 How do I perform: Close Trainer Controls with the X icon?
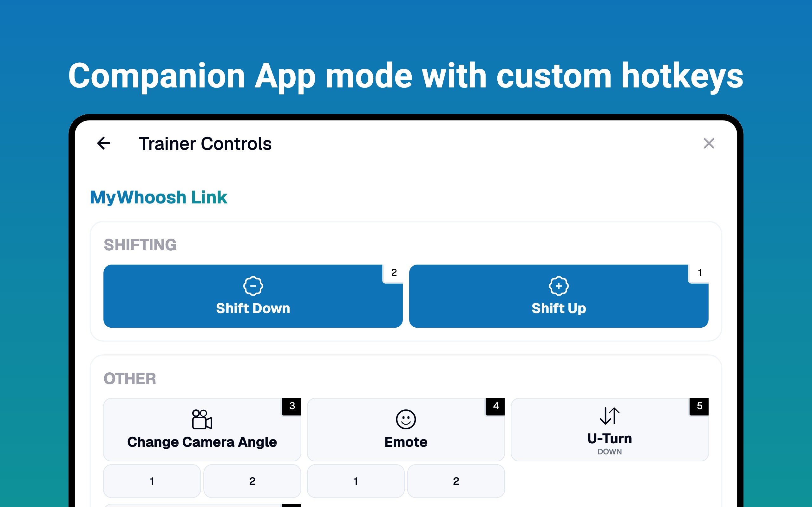point(709,144)
